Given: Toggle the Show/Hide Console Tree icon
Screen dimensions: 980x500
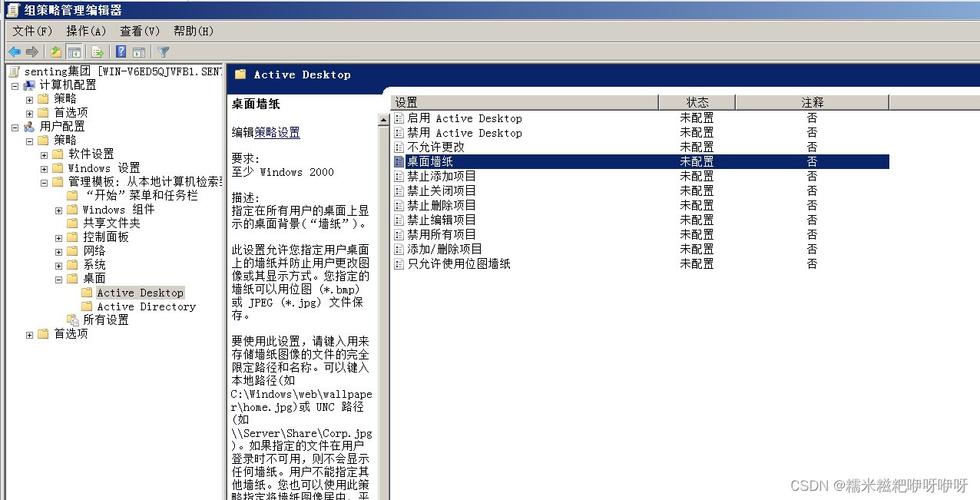Looking at the screenshot, I should [x=74, y=52].
